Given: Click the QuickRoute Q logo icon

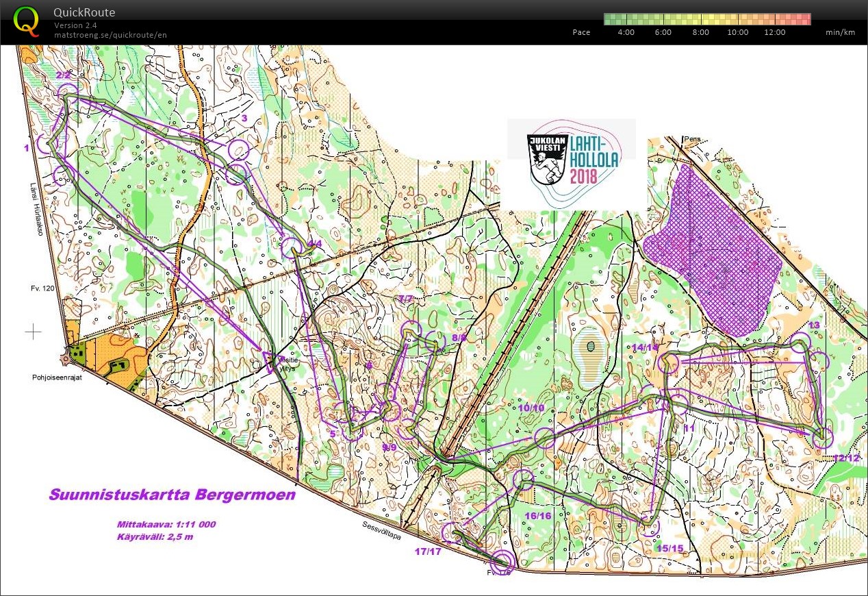Looking at the screenshot, I should coord(27,21).
